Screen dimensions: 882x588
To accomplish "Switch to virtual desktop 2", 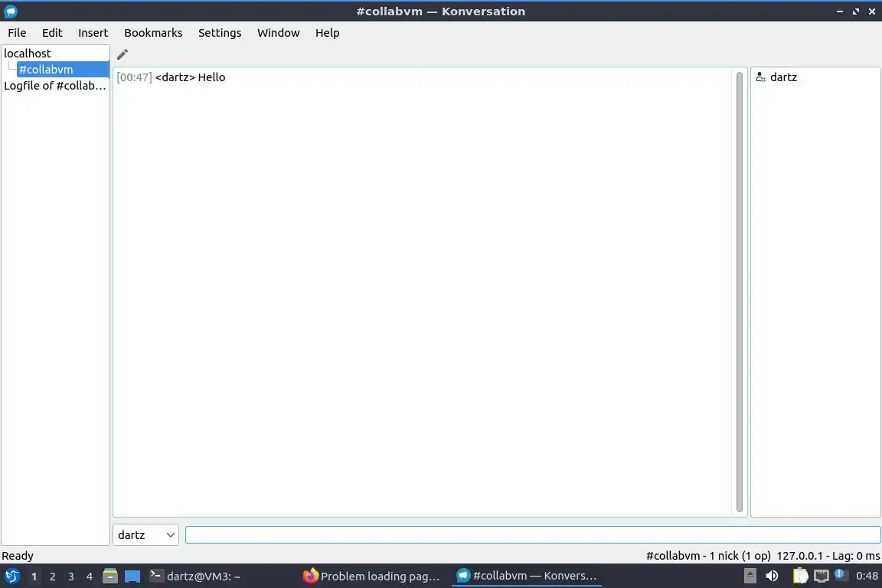I will pyautogui.click(x=52, y=577).
